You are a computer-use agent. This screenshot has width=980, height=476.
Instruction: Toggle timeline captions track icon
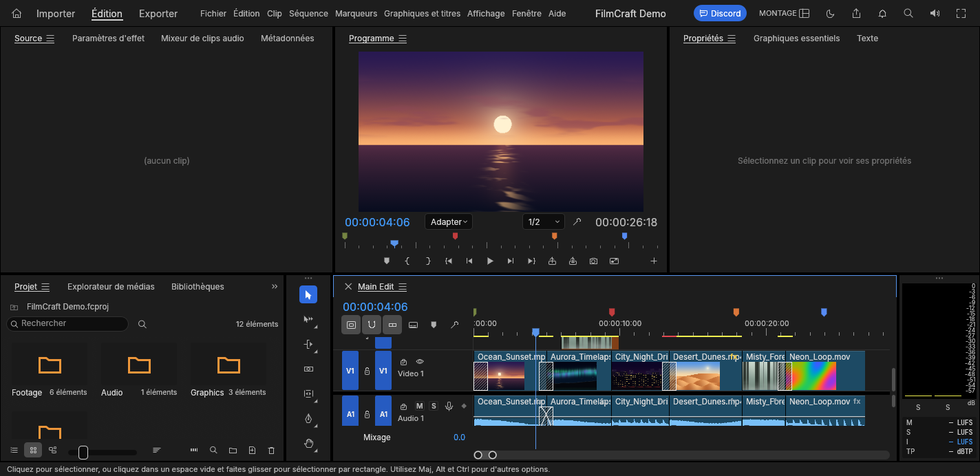tap(413, 325)
